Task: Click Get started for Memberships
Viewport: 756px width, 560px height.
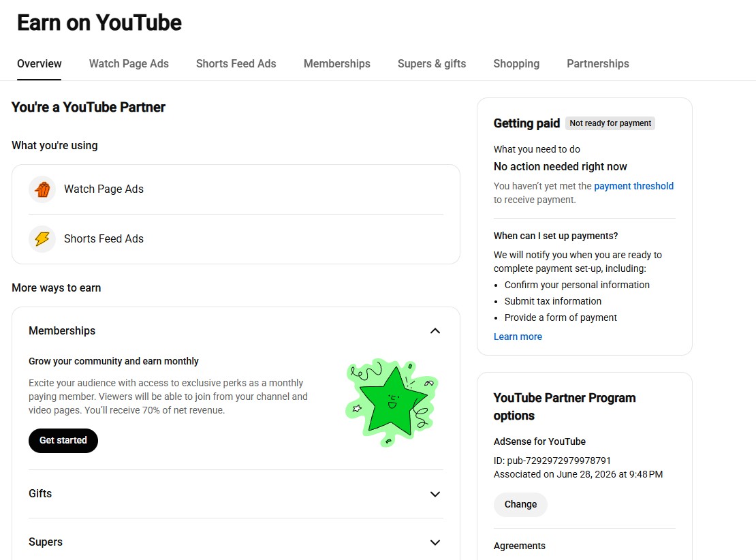Action: click(x=63, y=440)
